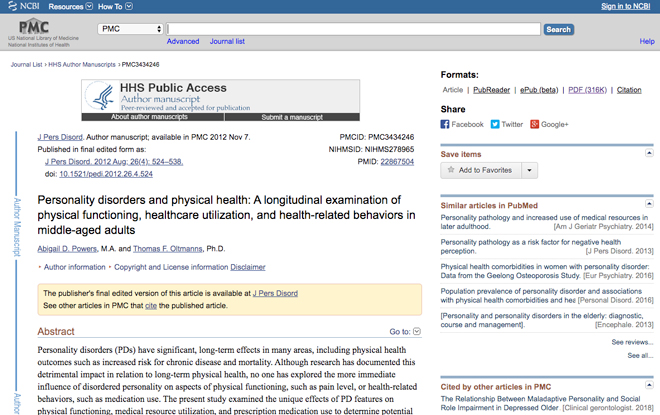The width and height of the screenshot is (660, 415).
Task: Open the Citation format link
Action: click(629, 90)
